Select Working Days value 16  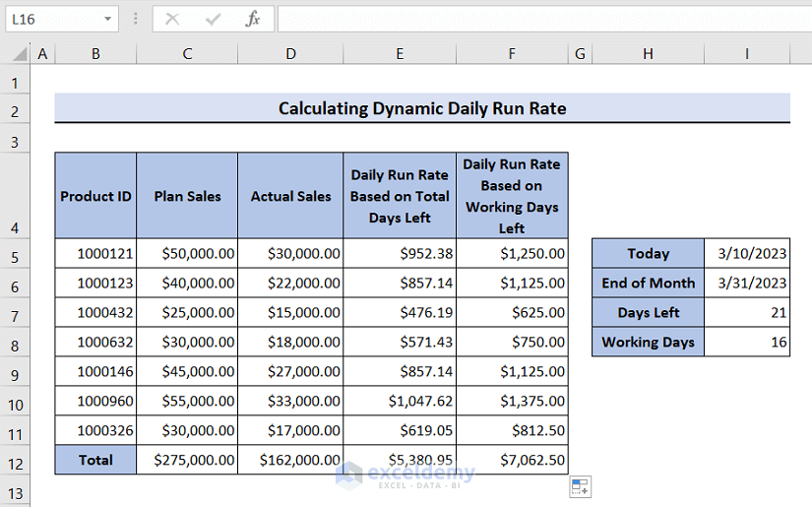click(747, 342)
